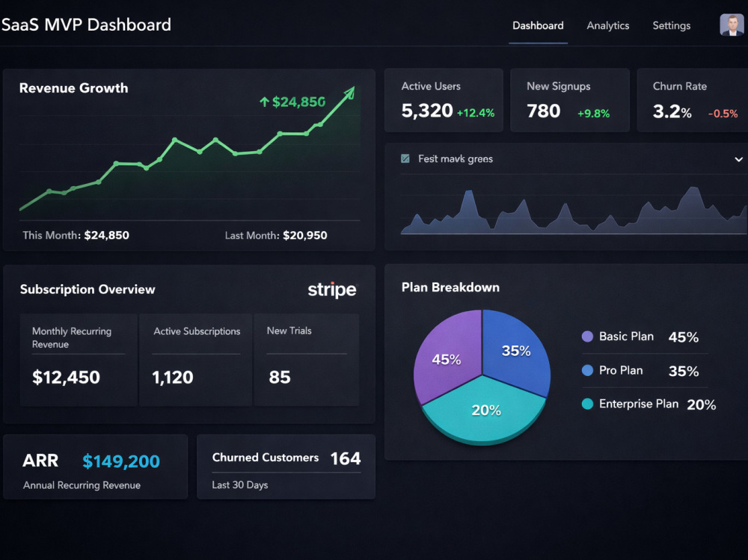The height and width of the screenshot is (560, 748).
Task: Open the Churn Rate card
Action: tap(692, 100)
